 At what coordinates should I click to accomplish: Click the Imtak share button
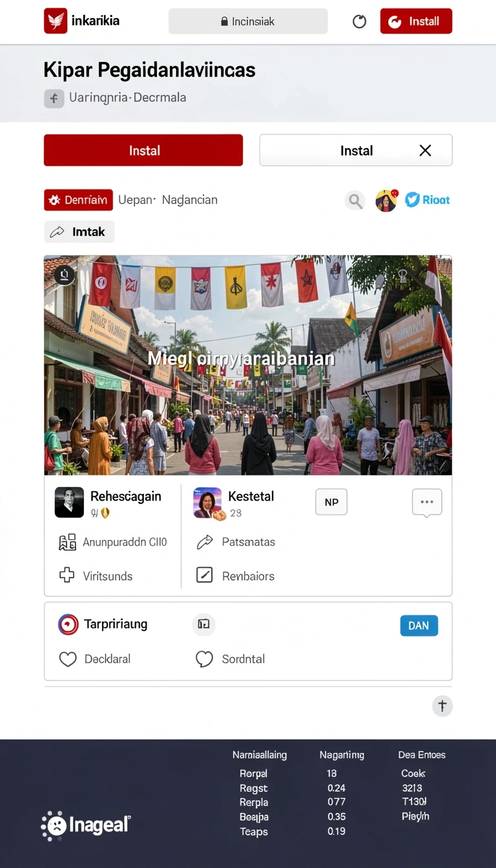pyautogui.click(x=79, y=232)
